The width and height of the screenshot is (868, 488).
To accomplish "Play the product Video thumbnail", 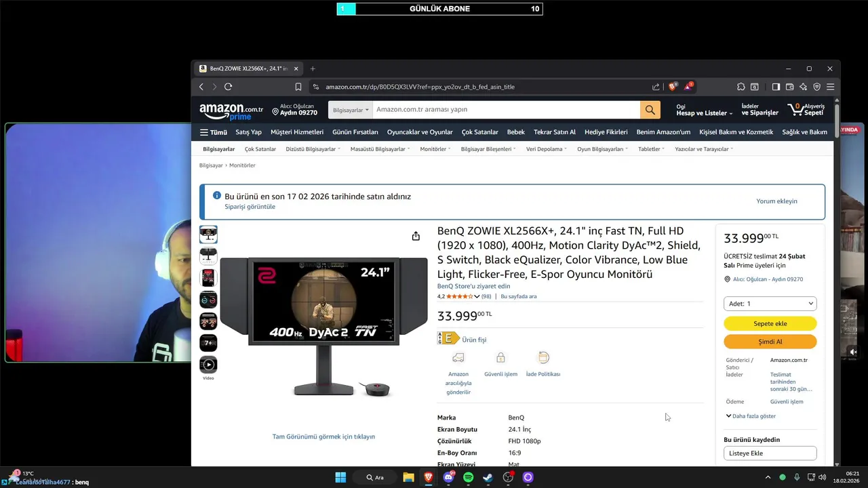I will point(208,365).
